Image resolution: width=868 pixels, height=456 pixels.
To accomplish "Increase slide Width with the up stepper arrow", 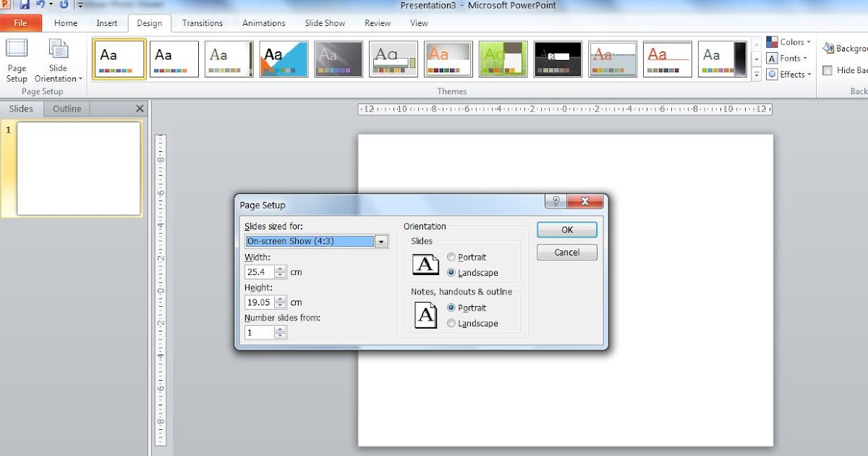I will [x=280, y=268].
